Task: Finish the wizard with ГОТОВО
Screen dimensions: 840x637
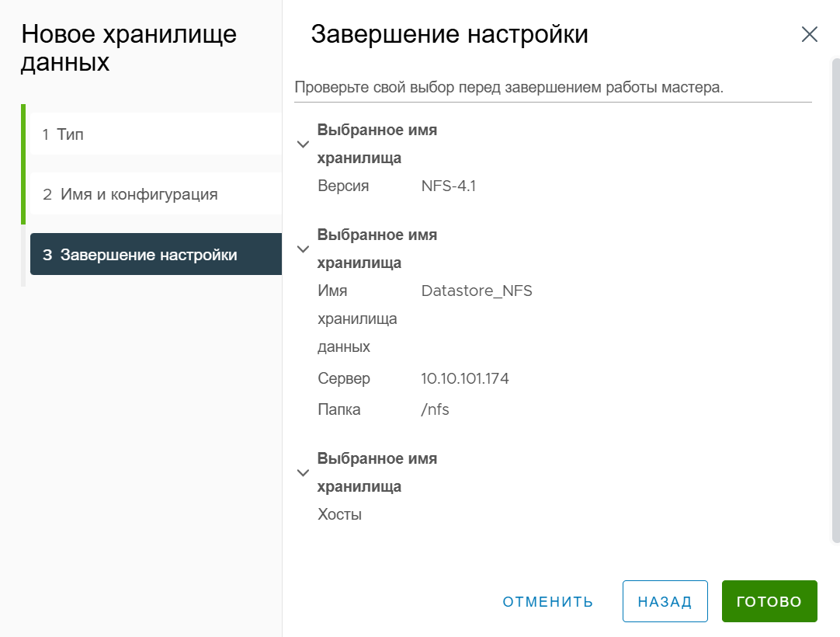Action: [769, 601]
